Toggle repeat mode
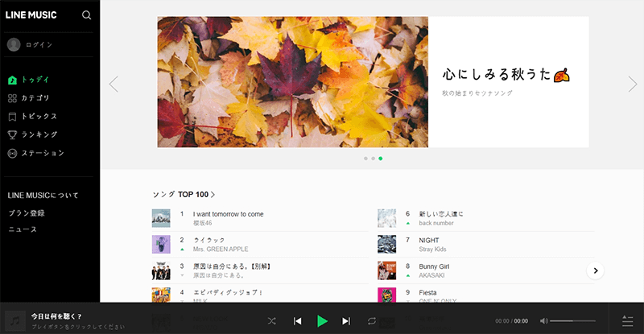 click(372, 321)
